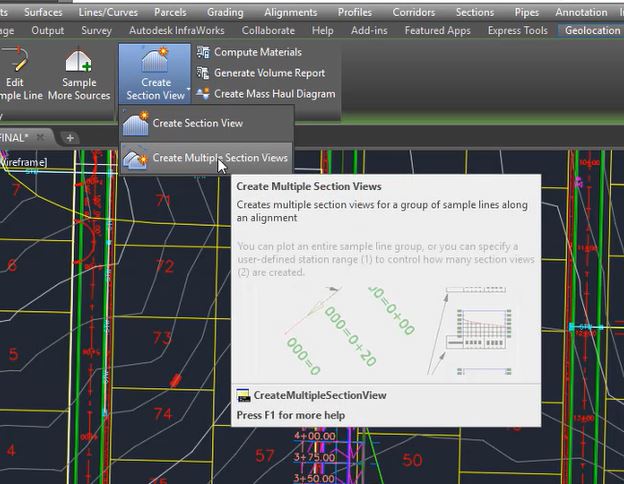Image resolution: width=624 pixels, height=484 pixels.
Task: Open the Corridors menu
Action: tap(414, 12)
